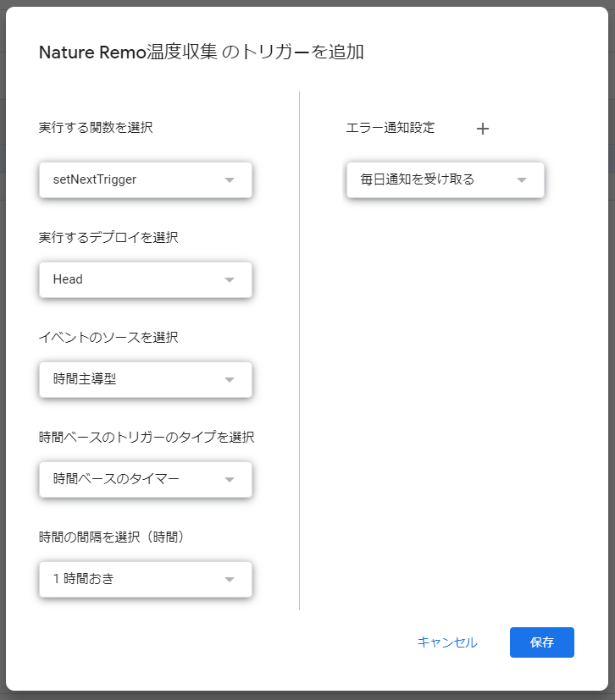Click the 時間ベースのトリガーのタイプを選択 label
Screen dimensions: 615x700
coord(147,437)
